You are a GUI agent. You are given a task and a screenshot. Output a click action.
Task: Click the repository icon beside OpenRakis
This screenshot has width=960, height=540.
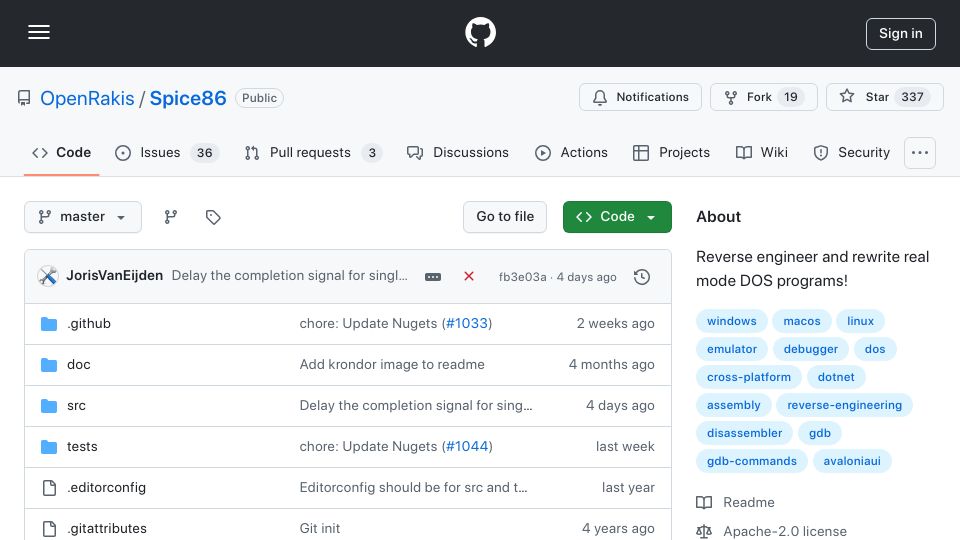click(x=24, y=98)
